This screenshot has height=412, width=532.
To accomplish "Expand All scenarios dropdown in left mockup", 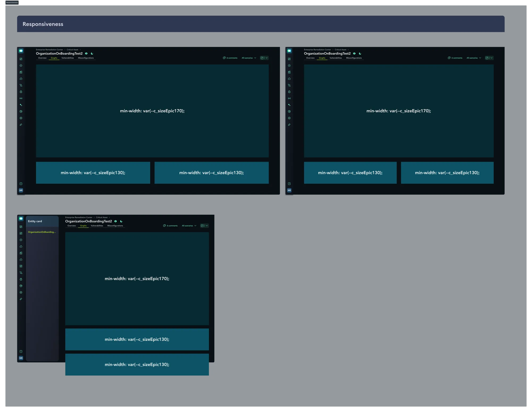I will (249, 58).
